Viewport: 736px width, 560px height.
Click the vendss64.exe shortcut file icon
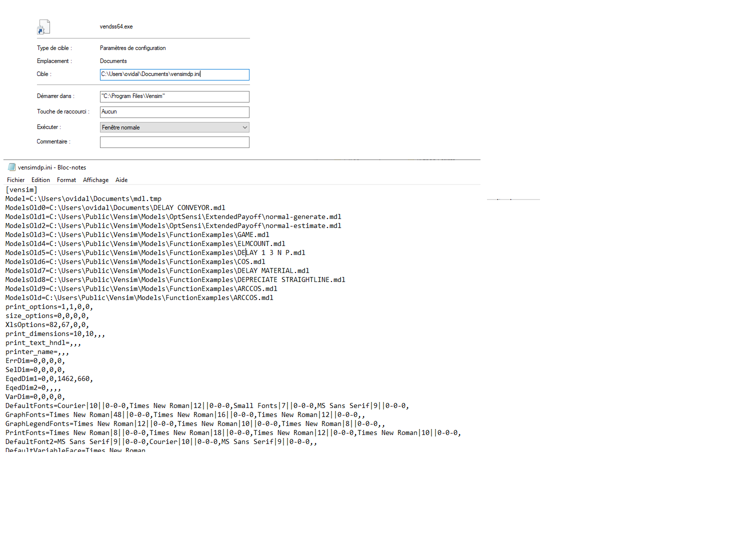pyautogui.click(x=44, y=27)
